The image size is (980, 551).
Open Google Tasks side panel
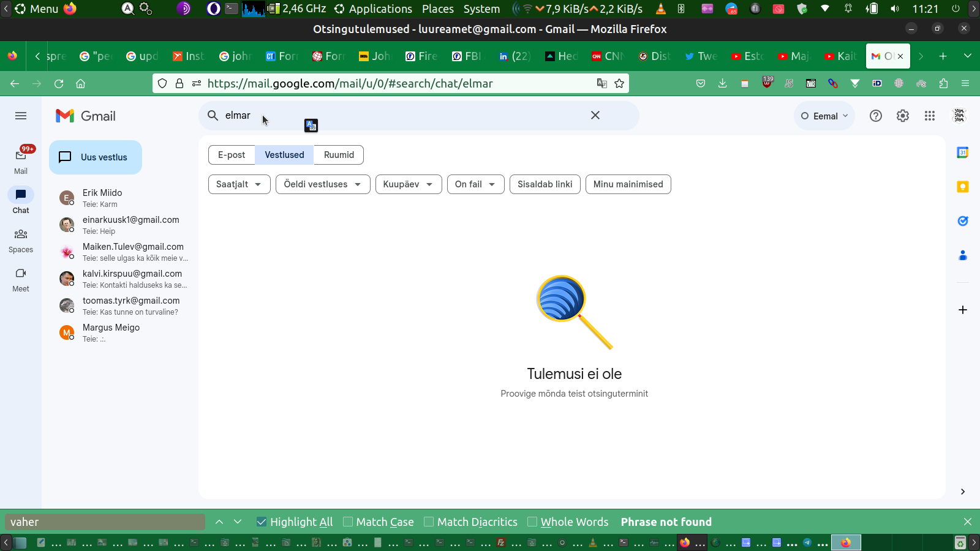[963, 221]
